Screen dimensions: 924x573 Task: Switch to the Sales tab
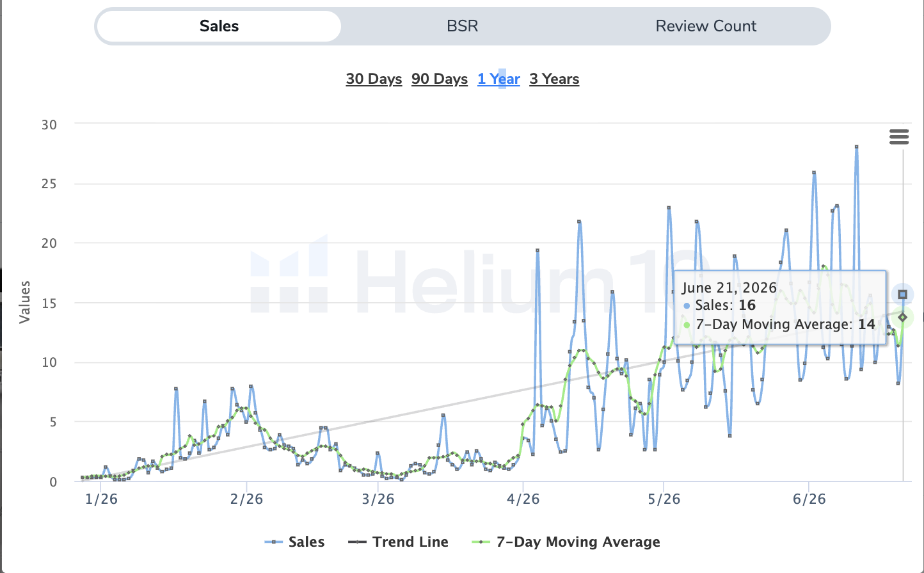[x=219, y=26]
